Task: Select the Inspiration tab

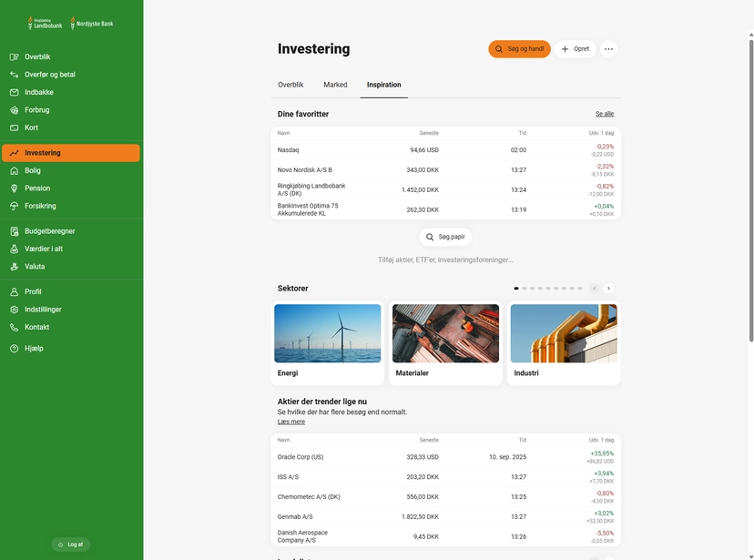Action: coord(383,85)
